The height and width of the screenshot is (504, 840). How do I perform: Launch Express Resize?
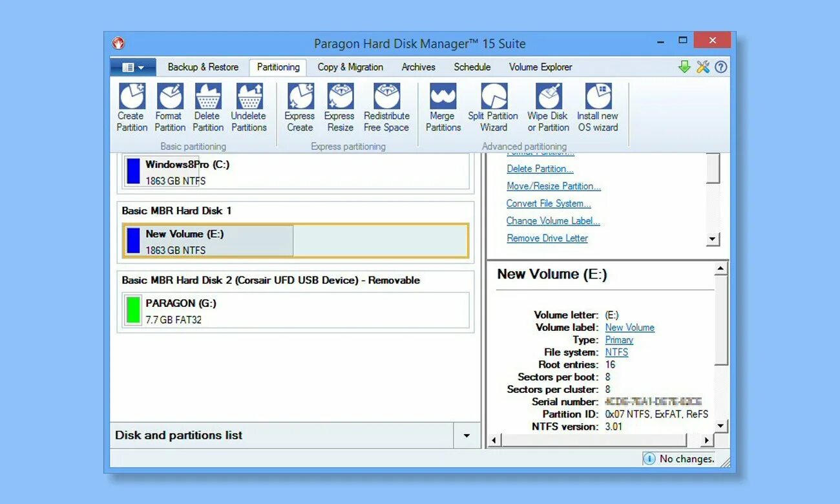(340, 108)
